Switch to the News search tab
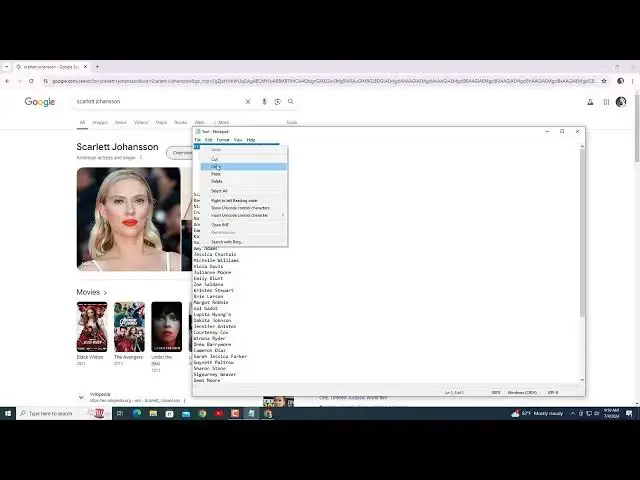 (120, 122)
